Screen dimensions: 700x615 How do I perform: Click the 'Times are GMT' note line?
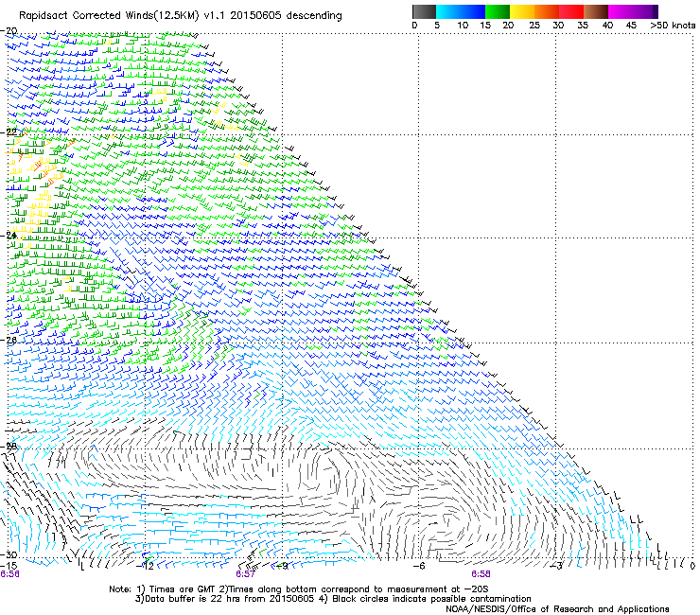click(299, 589)
